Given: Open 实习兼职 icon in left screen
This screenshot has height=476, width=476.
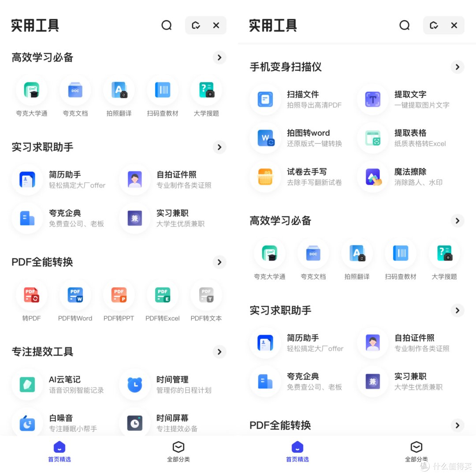Looking at the screenshot, I should [x=135, y=218].
